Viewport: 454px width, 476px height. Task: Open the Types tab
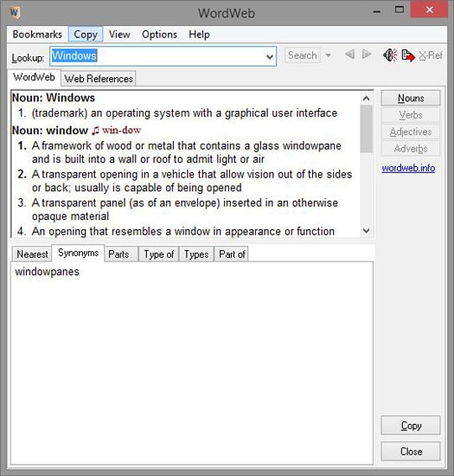click(x=196, y=254)
